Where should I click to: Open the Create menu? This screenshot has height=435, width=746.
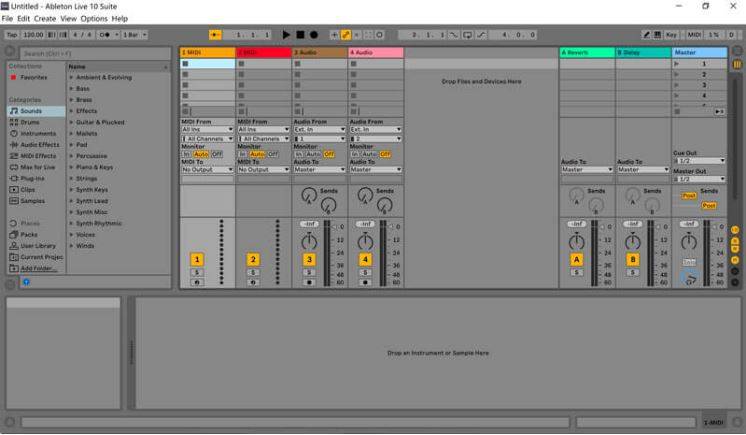pos(45,18)
